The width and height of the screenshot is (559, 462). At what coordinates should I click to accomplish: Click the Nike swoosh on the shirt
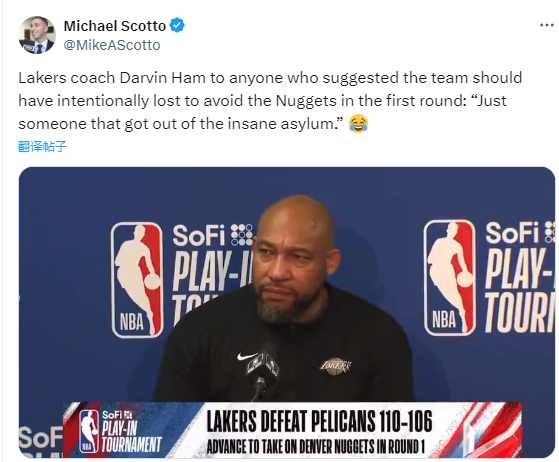[x=246, y=356]
